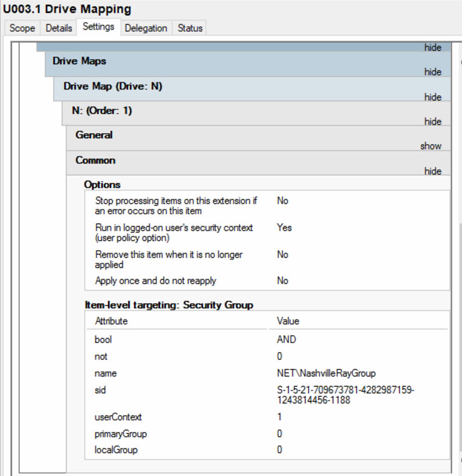Click the Attribute column header
This screenshot has width=462, height=476.
[111, 321]
